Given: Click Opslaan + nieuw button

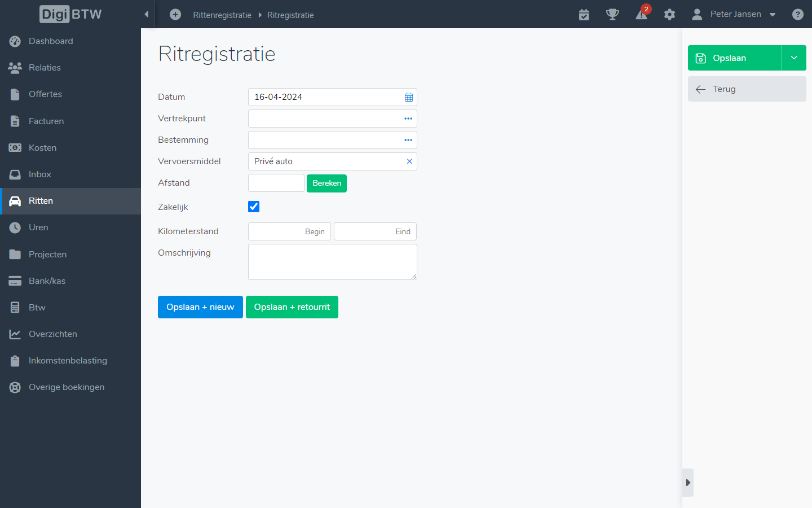Looking at the screenshot, I should pos(200,307).
